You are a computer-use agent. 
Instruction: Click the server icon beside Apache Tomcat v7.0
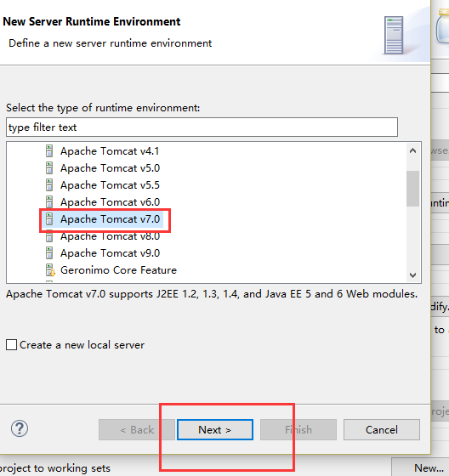[49, 219]
